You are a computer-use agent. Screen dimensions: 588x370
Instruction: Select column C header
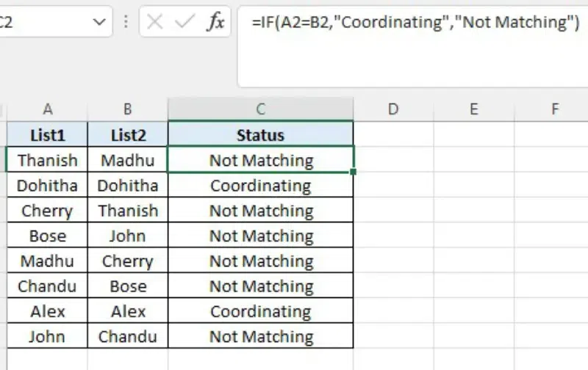pyautogui.click(x=261, y=109)
